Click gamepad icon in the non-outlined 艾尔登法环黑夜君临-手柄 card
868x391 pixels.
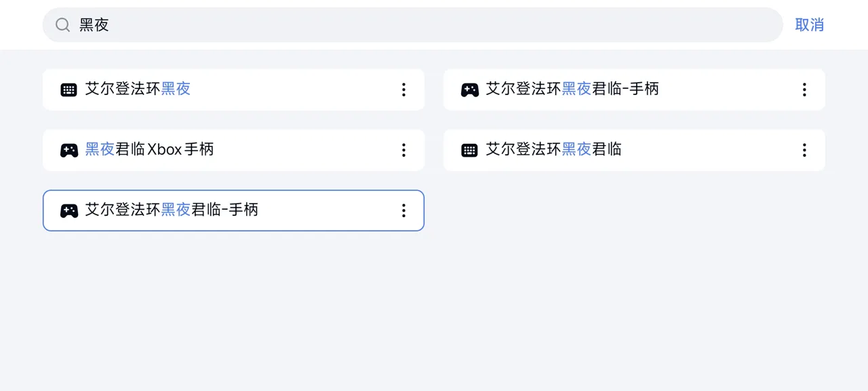(x=469, y=90)
